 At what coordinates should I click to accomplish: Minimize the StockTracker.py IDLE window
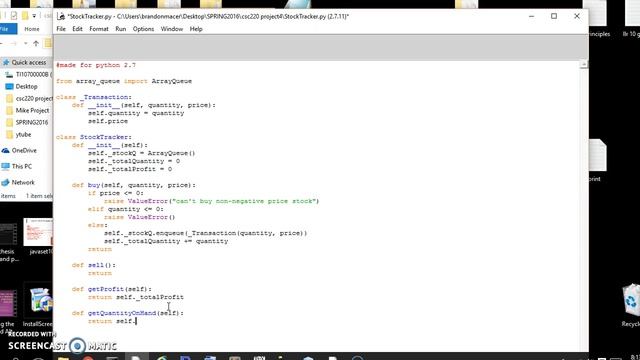click(x=531, y=16)
